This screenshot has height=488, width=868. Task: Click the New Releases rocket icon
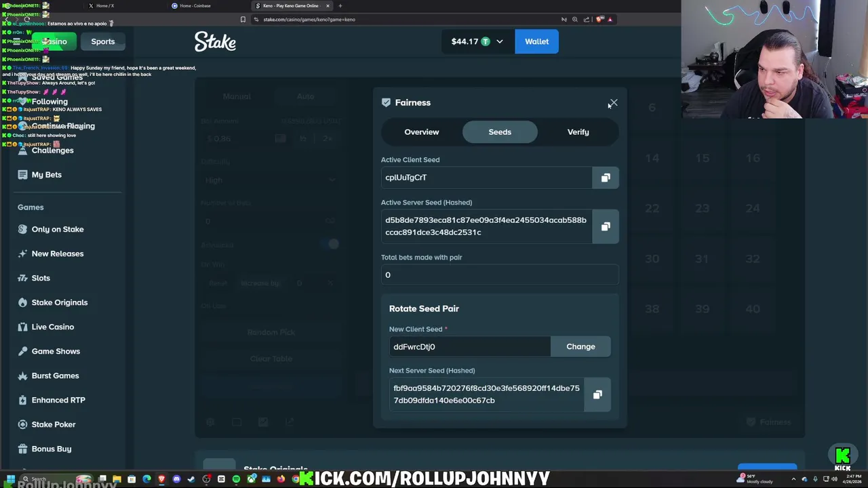22,253
